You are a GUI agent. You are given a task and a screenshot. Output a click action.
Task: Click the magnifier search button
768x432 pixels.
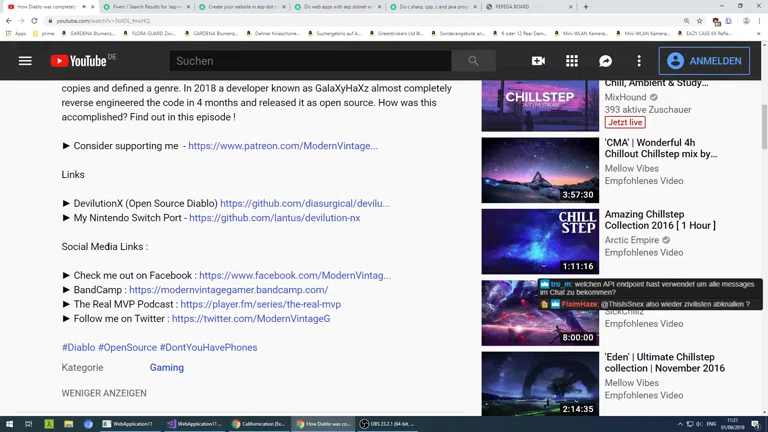point(473,61)
